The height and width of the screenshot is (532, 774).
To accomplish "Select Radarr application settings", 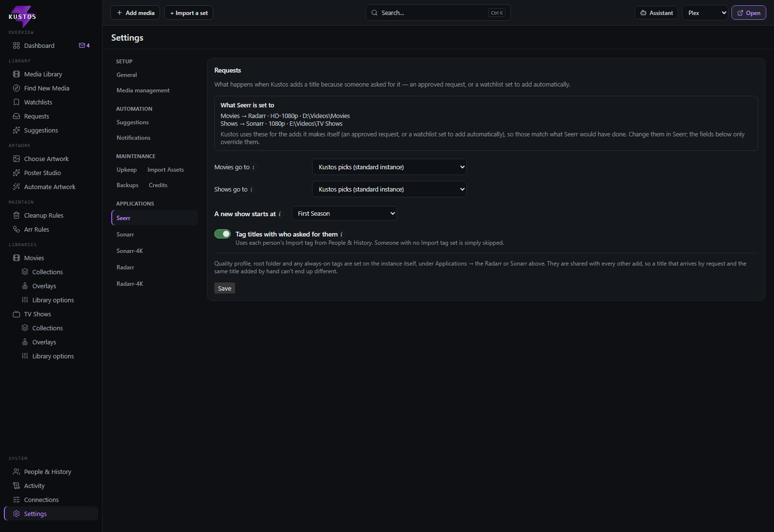I will (155, 267).
